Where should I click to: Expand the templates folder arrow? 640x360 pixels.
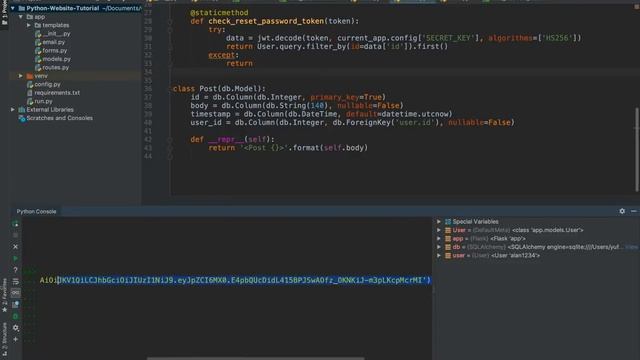coord(29,25)
